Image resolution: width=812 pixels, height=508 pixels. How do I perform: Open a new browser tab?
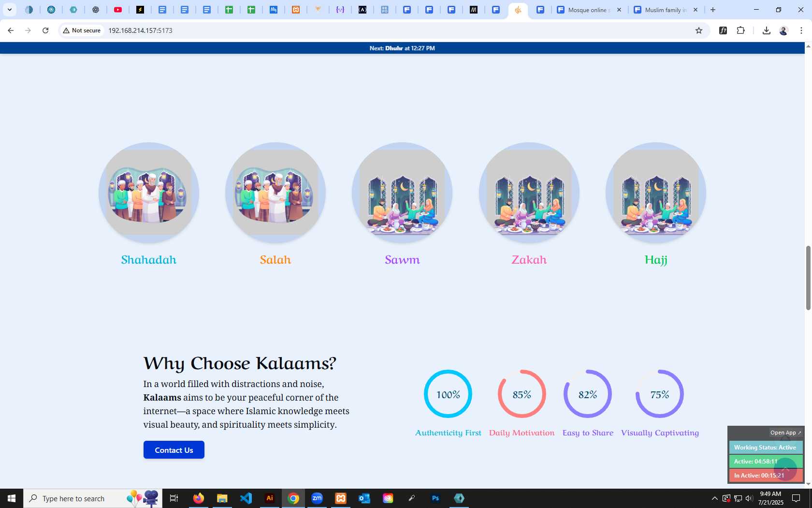[x=713, y=10]
